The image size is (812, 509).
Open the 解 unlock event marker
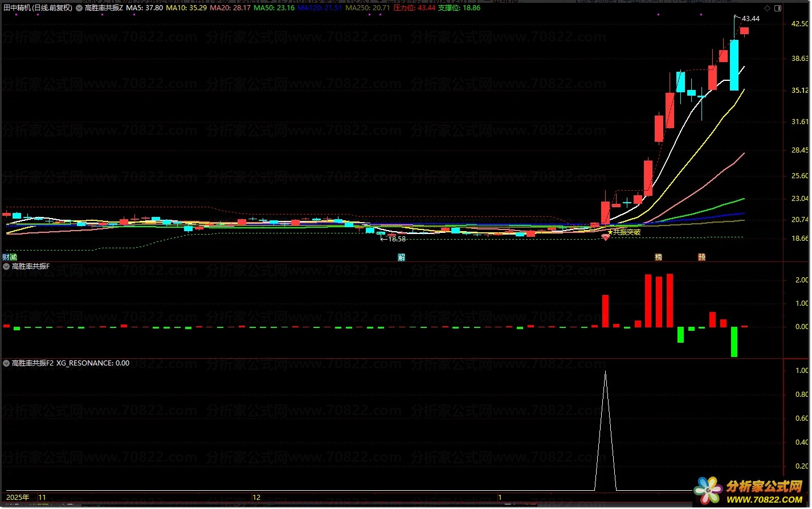click(402, 257)
